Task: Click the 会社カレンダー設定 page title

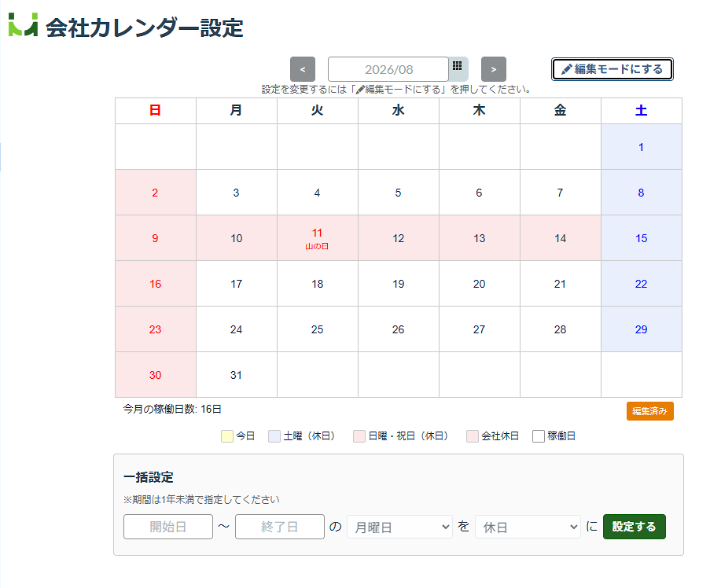Action: click(x=145, y=28)
